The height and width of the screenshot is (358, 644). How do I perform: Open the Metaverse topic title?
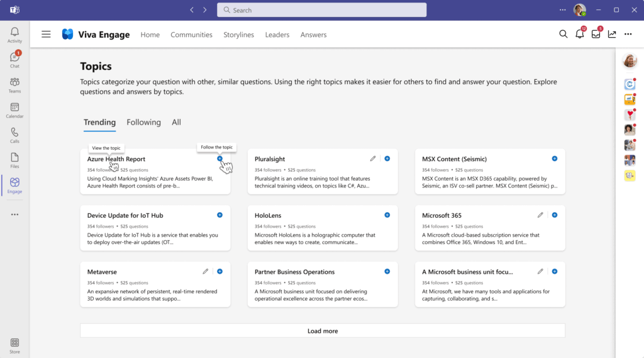(x=102, y=272)
